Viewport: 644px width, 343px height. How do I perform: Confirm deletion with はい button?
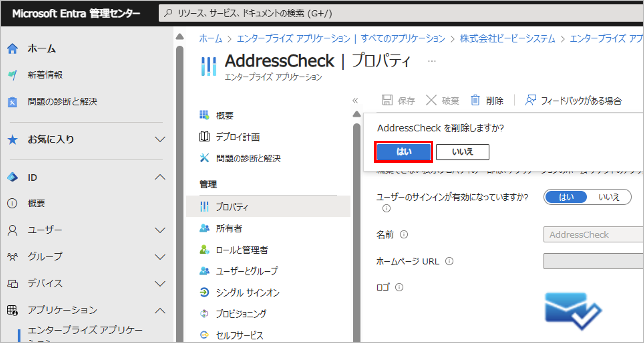404,152
